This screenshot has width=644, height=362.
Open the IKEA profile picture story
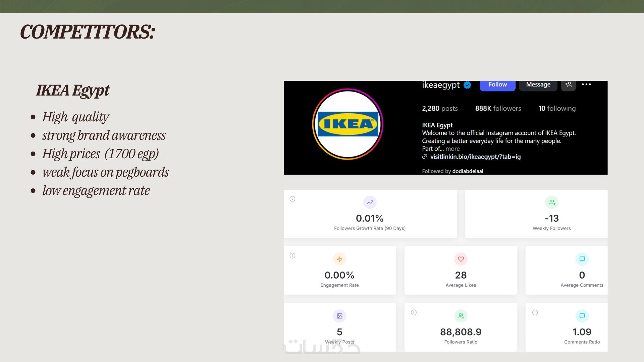point(347,124)
